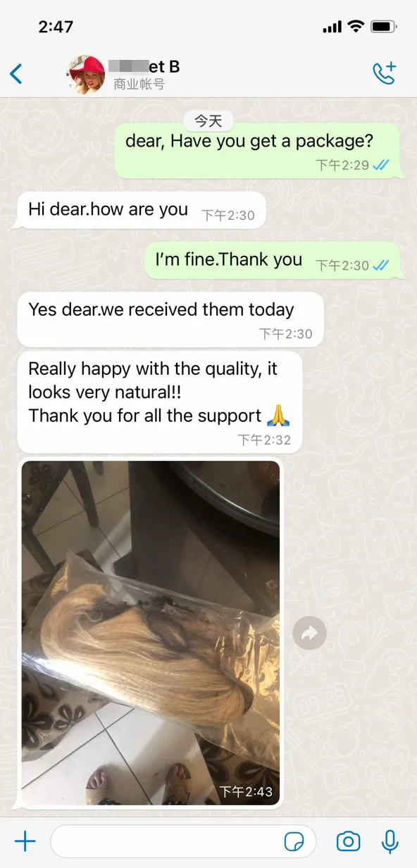Select the 'Hi dear.how are you' bubble
This screenshot has height=868, width=417.
[141, 210]
